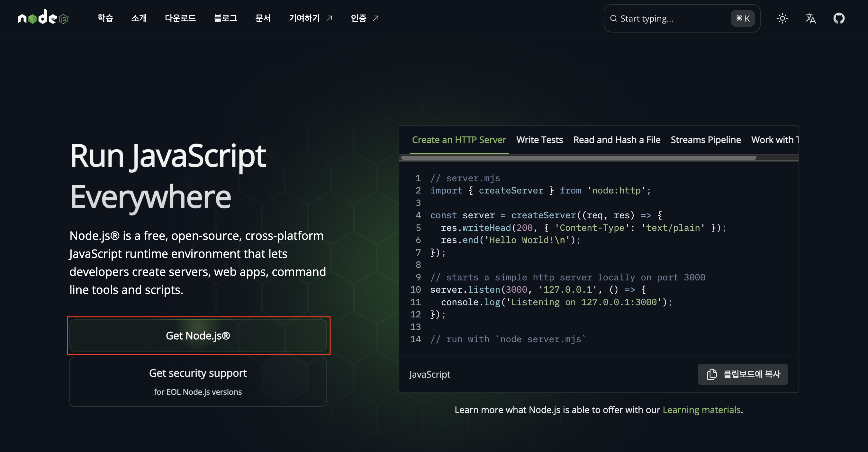Click the search magnifier icon
Screen dimensions: 868x452
point(614,19)
